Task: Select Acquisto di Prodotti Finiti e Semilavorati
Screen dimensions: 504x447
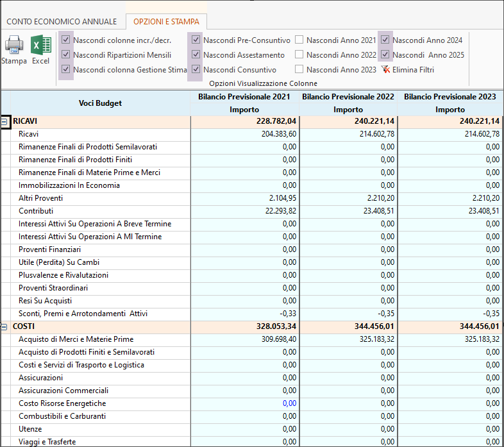Action: pyautogui.click(x=87, y=352)
